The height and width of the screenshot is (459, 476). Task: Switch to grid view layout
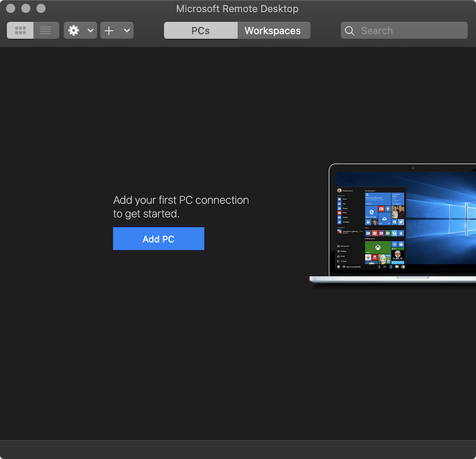[20, 30]
